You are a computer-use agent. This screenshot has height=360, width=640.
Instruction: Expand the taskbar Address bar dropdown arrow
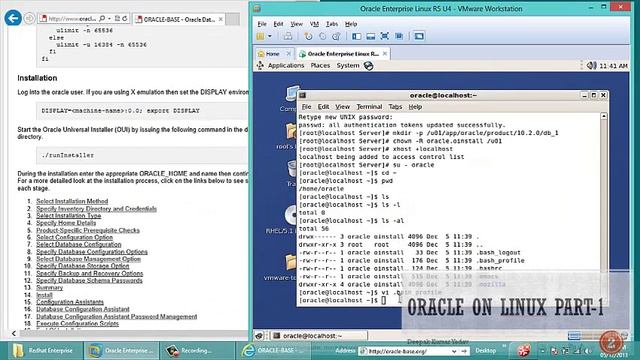click(454, 351)
